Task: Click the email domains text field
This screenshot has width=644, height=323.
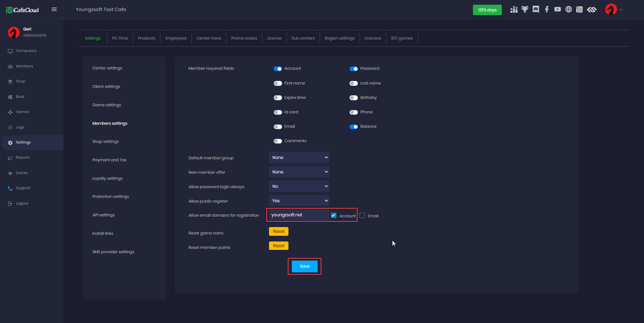Action: tap(299, 215)
